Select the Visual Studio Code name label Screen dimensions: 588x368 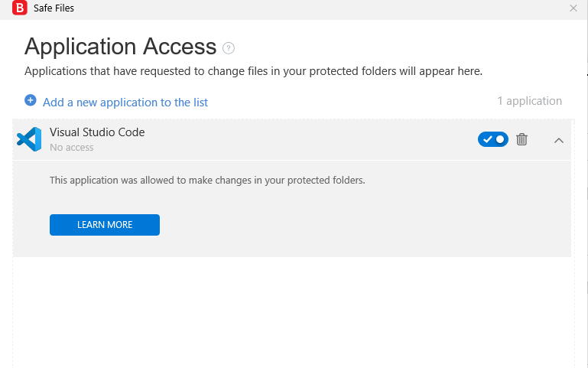[x=97, y=132]
